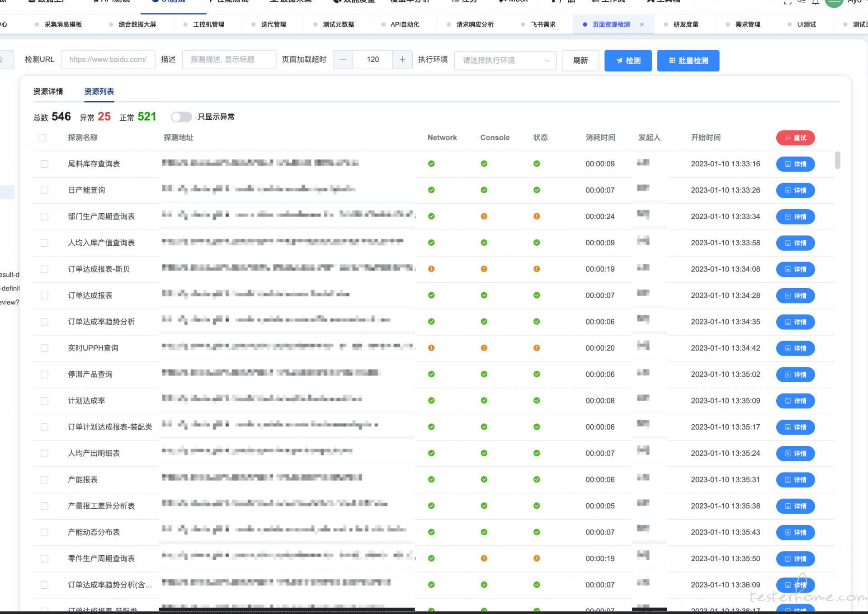Click the timeout value field showing 120

[373, 60]
